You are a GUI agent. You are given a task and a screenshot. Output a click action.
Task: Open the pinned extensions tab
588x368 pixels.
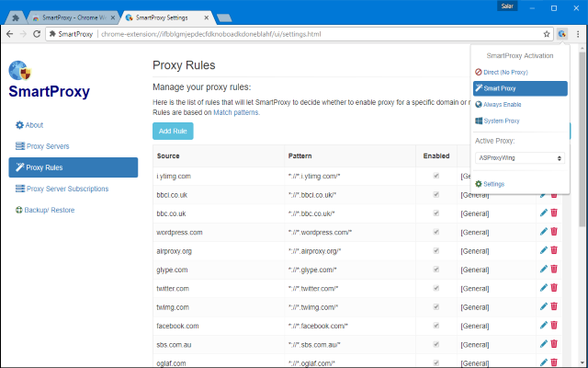click(16, 17)
